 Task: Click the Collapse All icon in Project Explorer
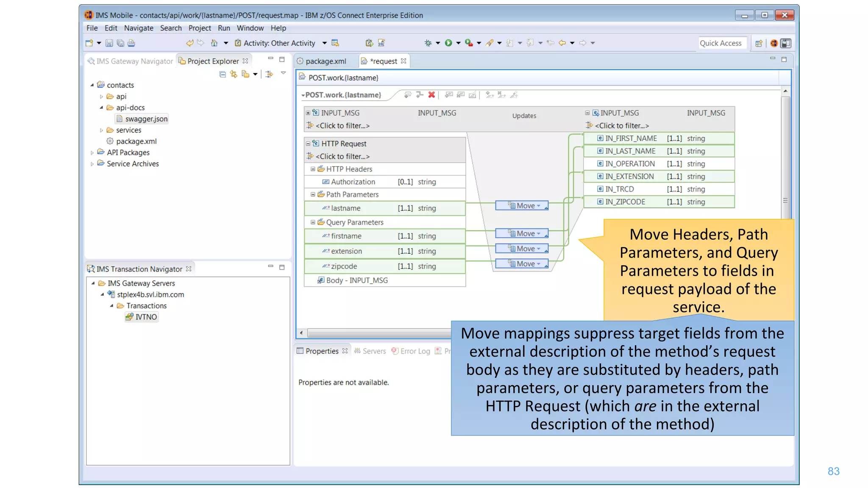[223, 74]
